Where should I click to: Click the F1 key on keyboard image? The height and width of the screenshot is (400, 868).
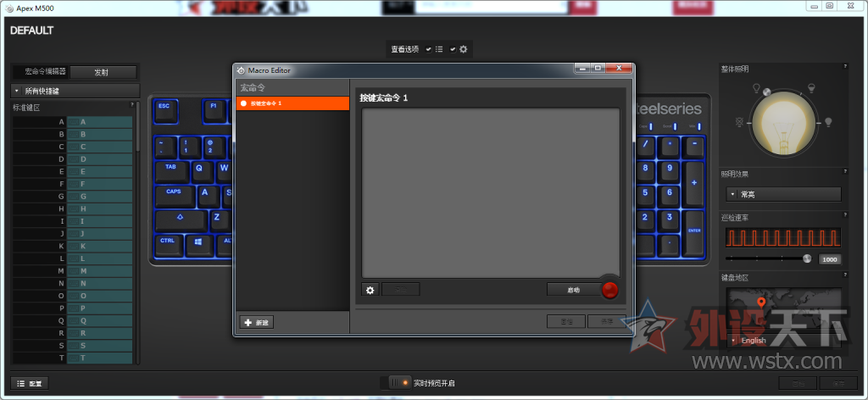click(x=214, y=111)
